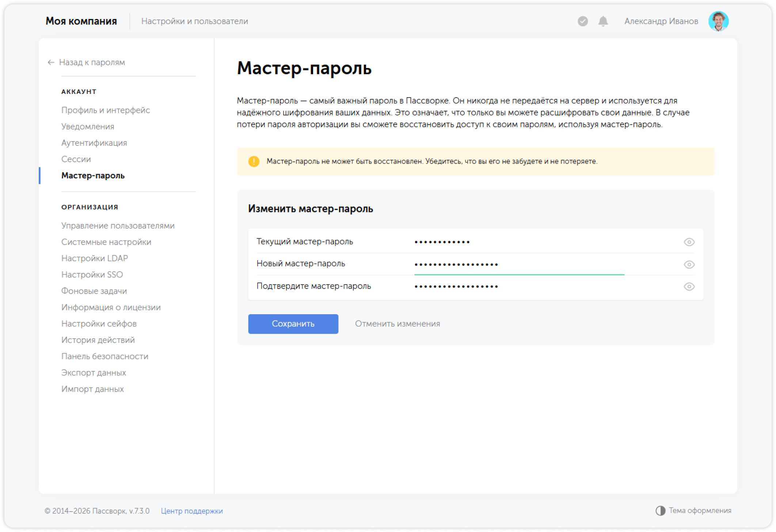Select Панель безопасности in the sidebar
The height and width of the screenshot is (532, 776).
click(105, 356)
